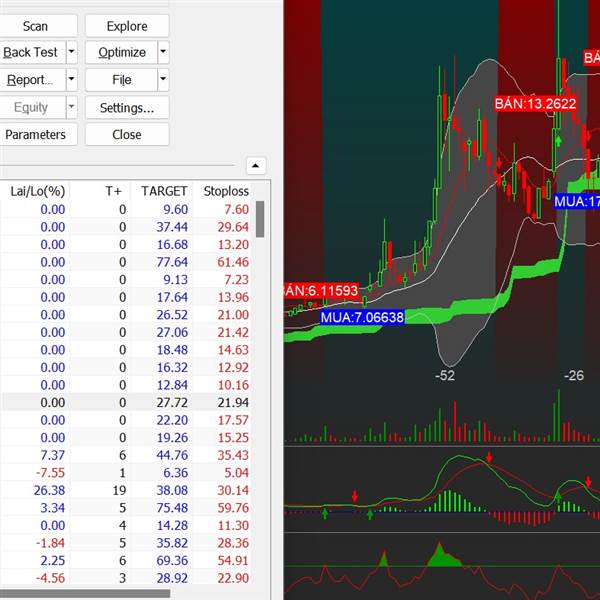Select row with TARGET 37.44
The image size is (600, 600).
tap(126, 227)
